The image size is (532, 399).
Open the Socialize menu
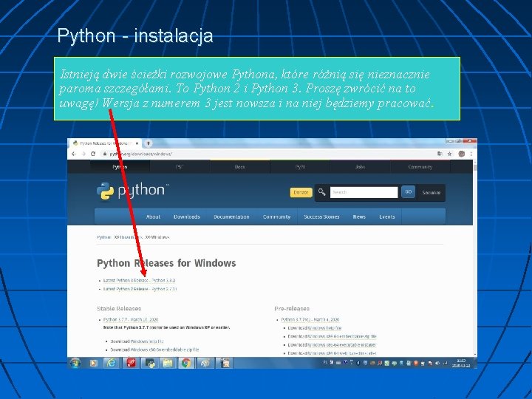click(432, 192)
